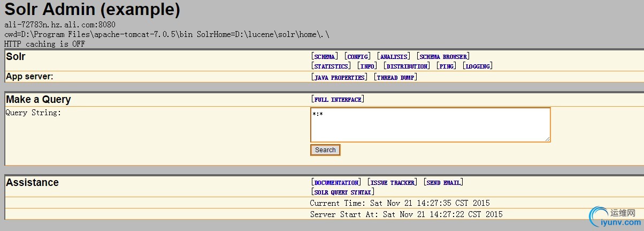Click the PING link
The image size is (644, 231).
446,66
